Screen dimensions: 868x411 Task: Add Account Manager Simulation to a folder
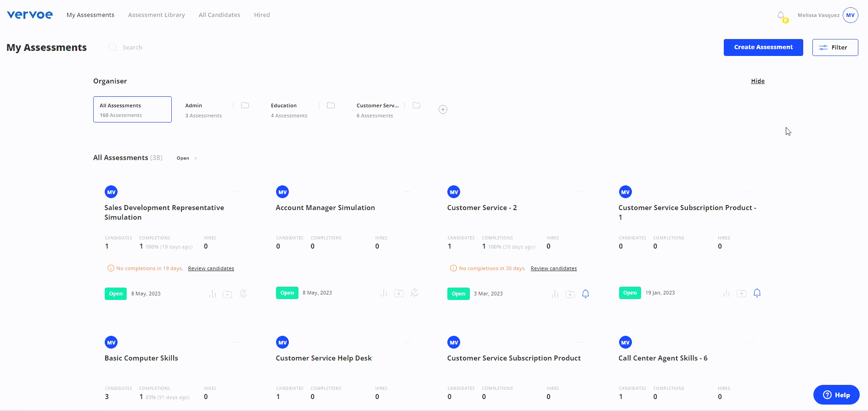coord(399,293)
